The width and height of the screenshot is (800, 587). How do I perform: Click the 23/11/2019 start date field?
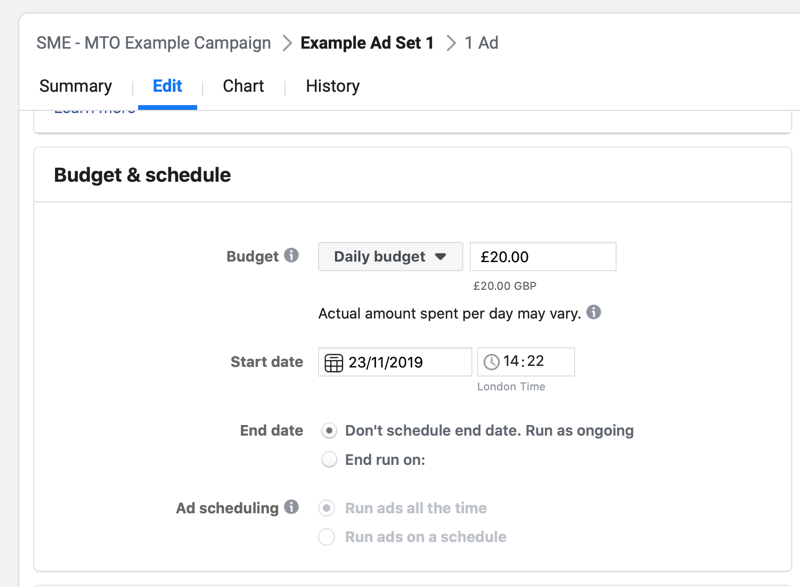pyautogui.click(x=405, y=362)
